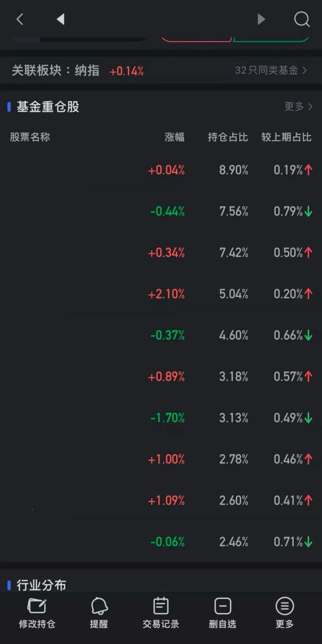Tap the left black triangle navigation arrow
This screenshot has width=322, height=644.
click(x=60, y=19)
